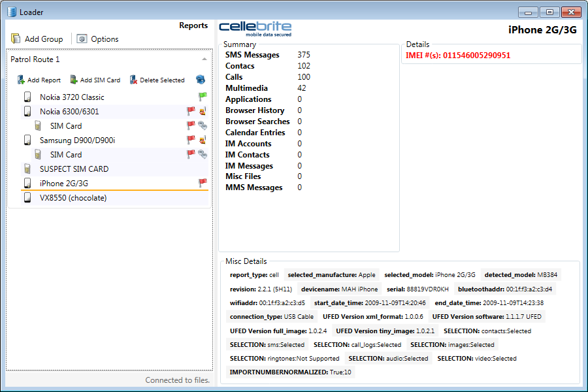Click the start_date_time entry

pyautogui.click(x=370, y=302)
